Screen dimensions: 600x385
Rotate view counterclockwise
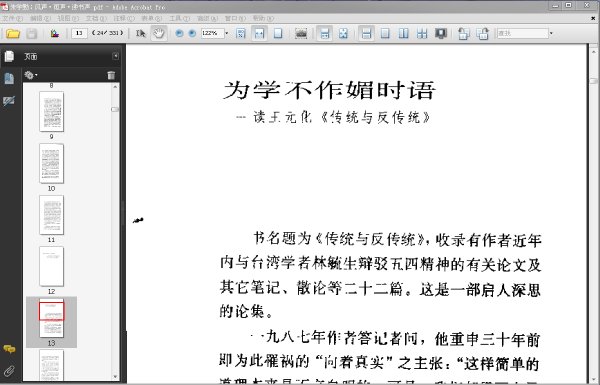pyautogui.click(x=464, y=34)
